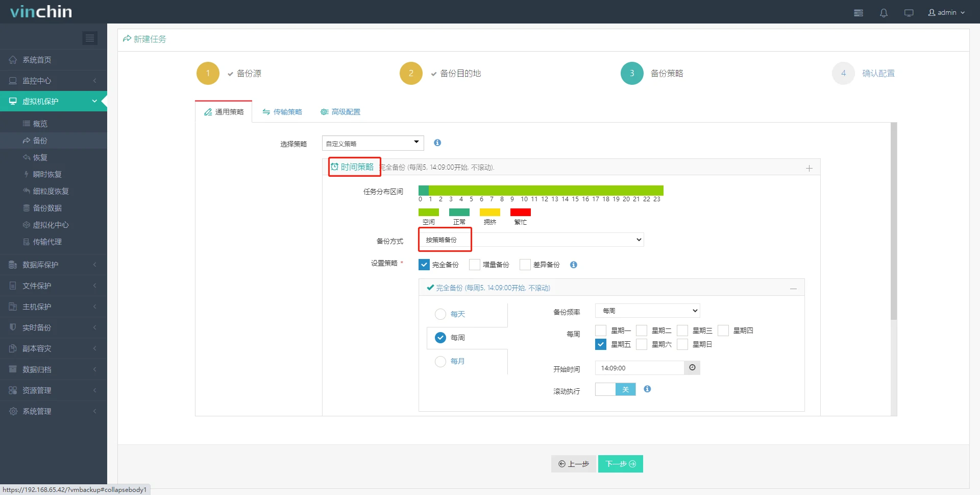Select 恢复 submenu item
Screen dimensions: 980x495
tap(54, 157)
